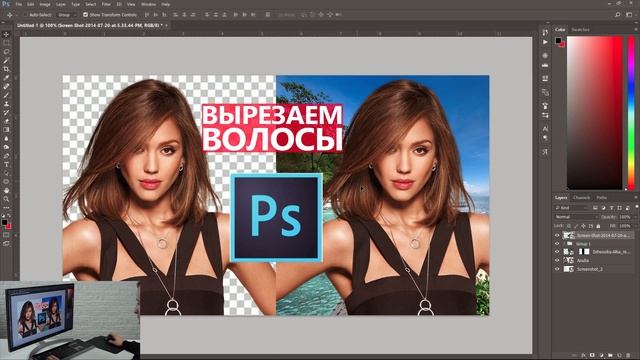This screenshot has height=360, width=640.
Task: Select the Magic Wand tool
Action: pyautogui.click(x=6, y=60)
